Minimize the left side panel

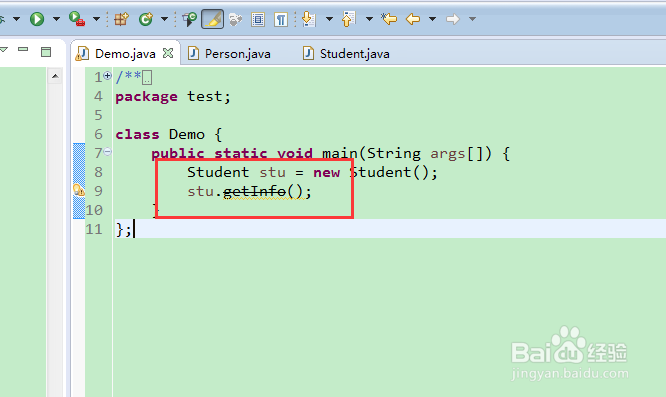click(23, 50)
